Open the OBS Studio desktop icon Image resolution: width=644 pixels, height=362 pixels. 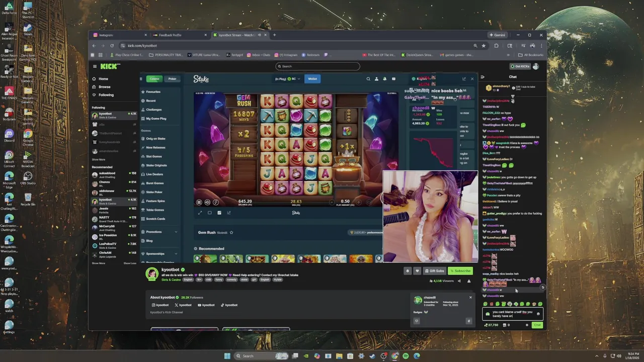28,178
